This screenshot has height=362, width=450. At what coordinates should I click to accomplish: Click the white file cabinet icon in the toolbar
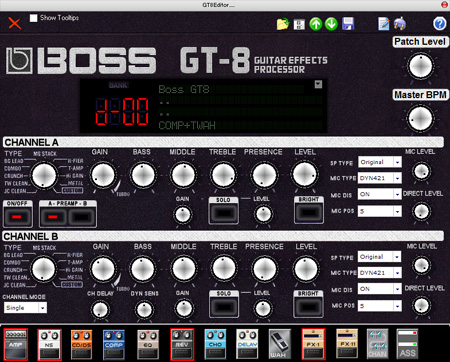coord(299,24)
